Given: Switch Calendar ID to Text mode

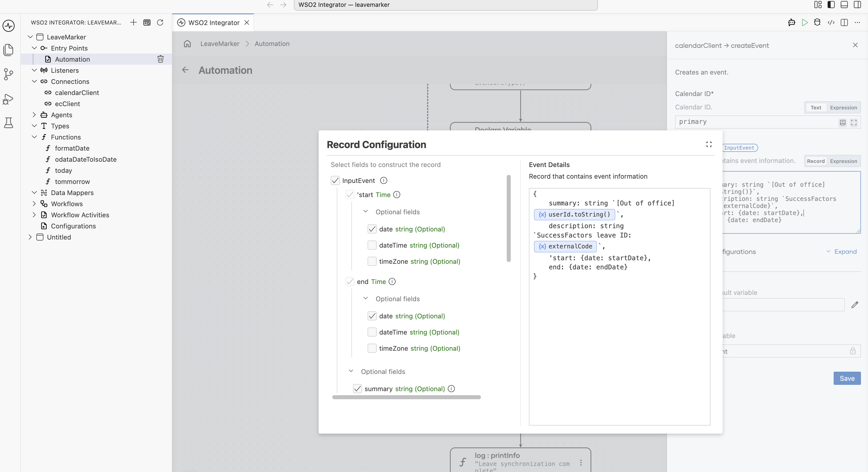Looking at the screenshot, I should [x=816, y=108].
